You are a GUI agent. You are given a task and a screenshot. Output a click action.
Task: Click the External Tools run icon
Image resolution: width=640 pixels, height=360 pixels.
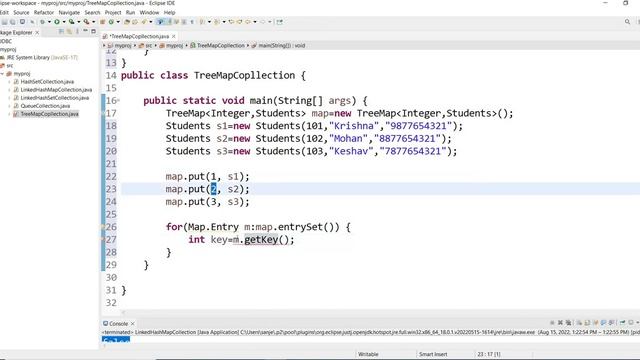pos(86,22)
